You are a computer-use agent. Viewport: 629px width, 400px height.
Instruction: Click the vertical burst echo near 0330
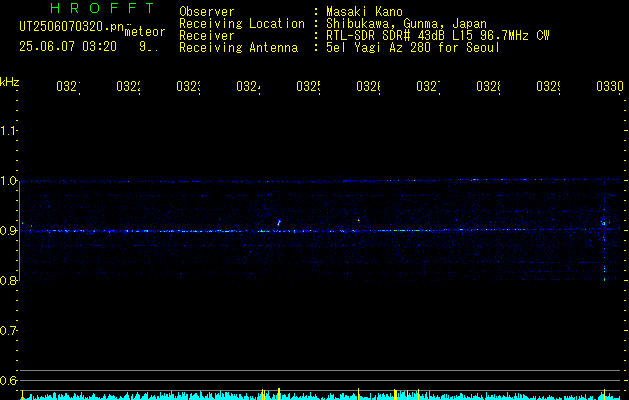pos(604,231)
